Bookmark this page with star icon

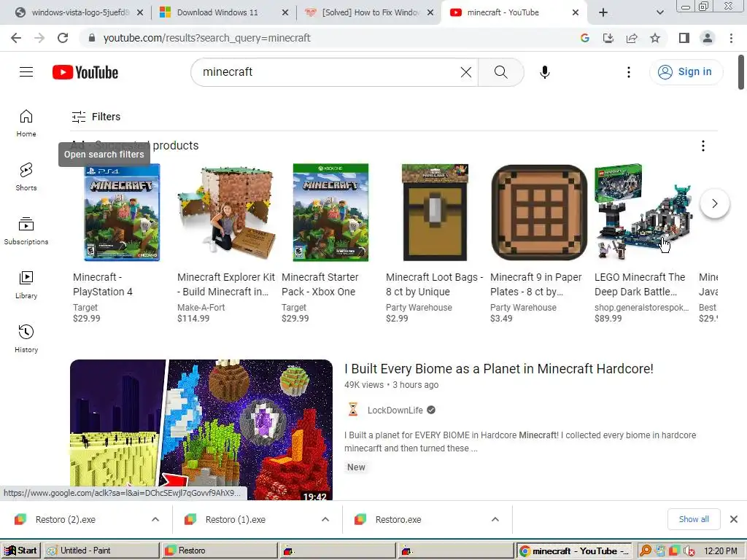pos(655,38)
